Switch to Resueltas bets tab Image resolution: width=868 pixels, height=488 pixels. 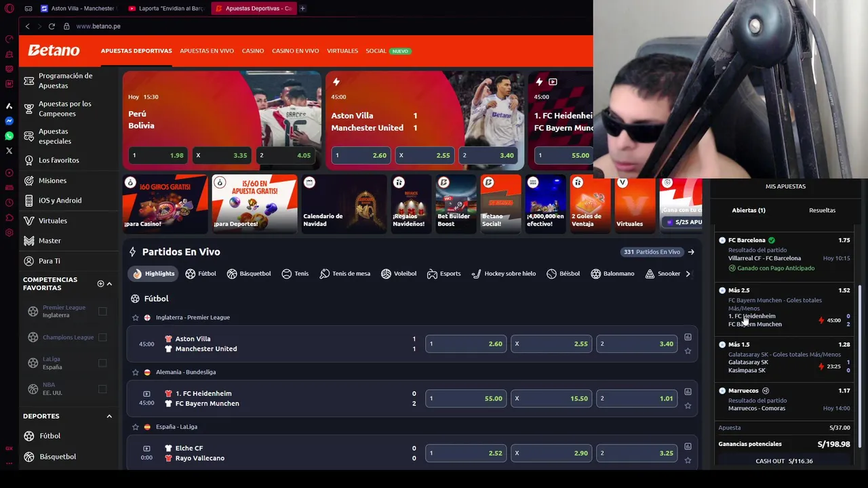[x=822, y=210]
